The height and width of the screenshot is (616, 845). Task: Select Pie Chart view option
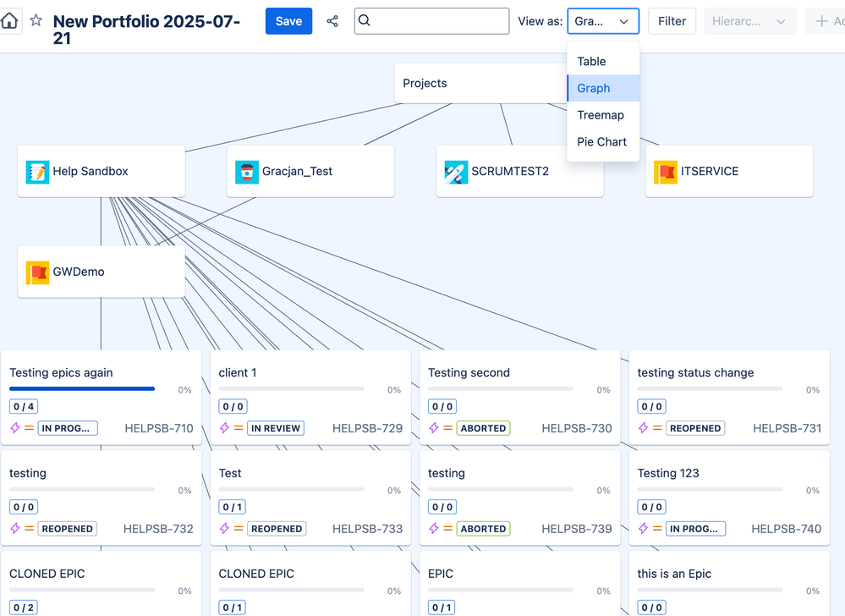603,142
